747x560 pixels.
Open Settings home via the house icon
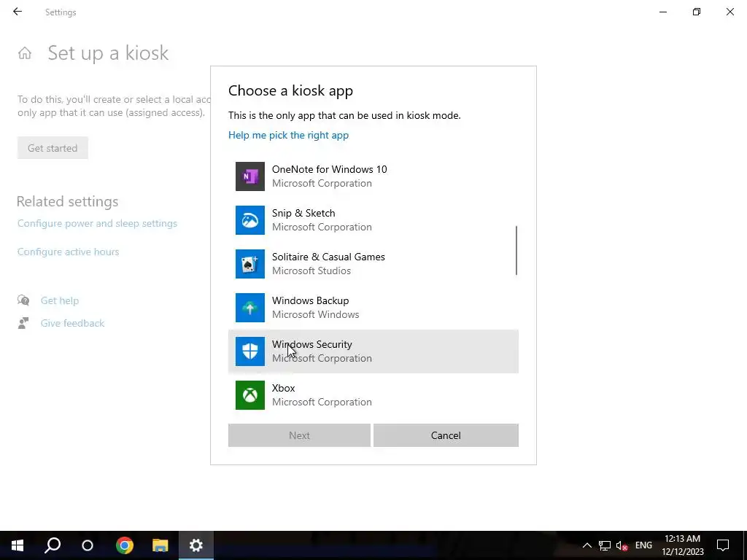click(x=25, y=52)
